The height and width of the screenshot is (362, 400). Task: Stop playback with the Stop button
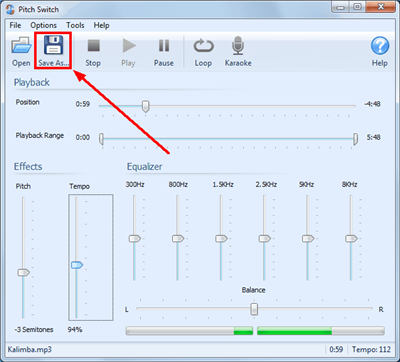click(x=93, y=45)
